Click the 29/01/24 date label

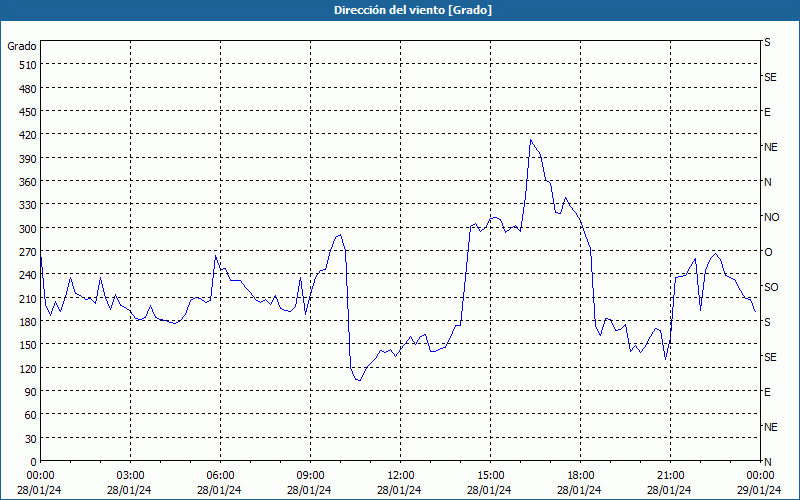pyautogui.click(x=759, y=490)
